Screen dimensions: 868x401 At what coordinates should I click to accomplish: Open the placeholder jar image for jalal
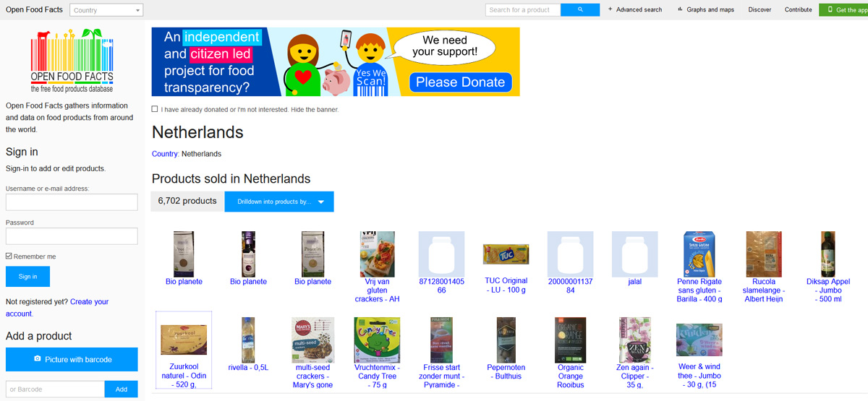point(634,254)
